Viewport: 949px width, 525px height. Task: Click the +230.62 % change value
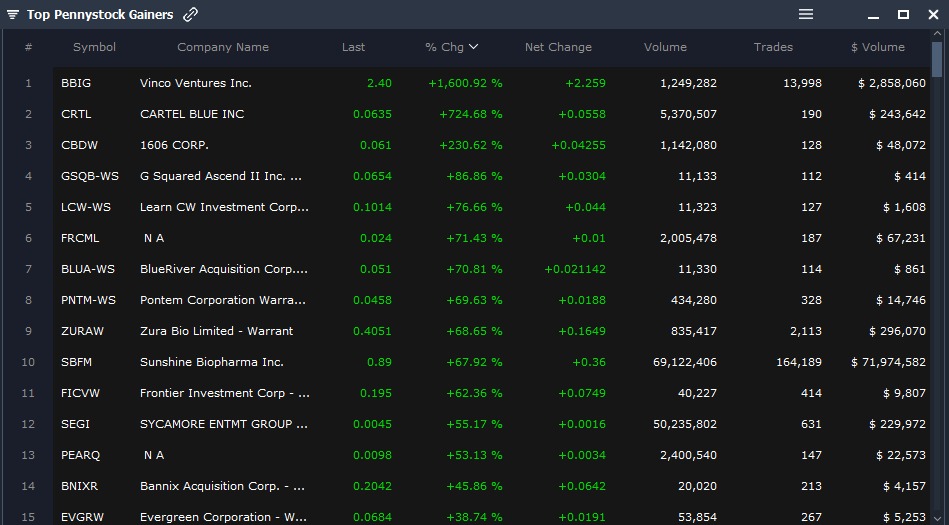click(x=471, y=145)
